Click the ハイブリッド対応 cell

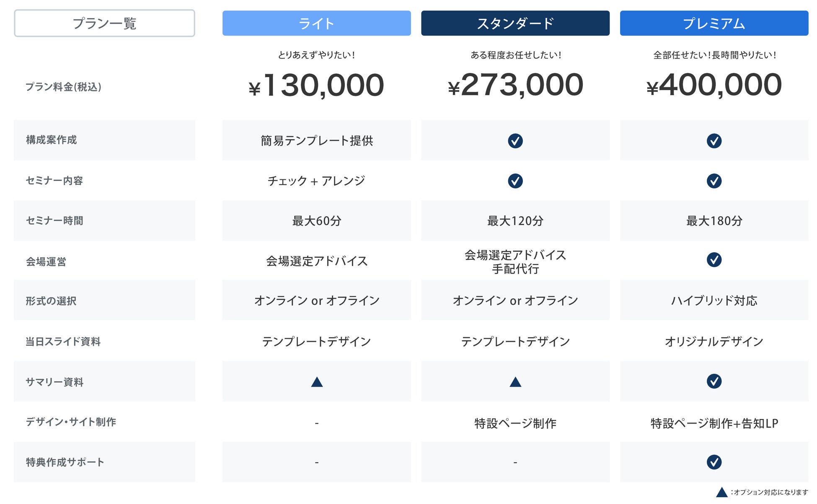(714, 301)
